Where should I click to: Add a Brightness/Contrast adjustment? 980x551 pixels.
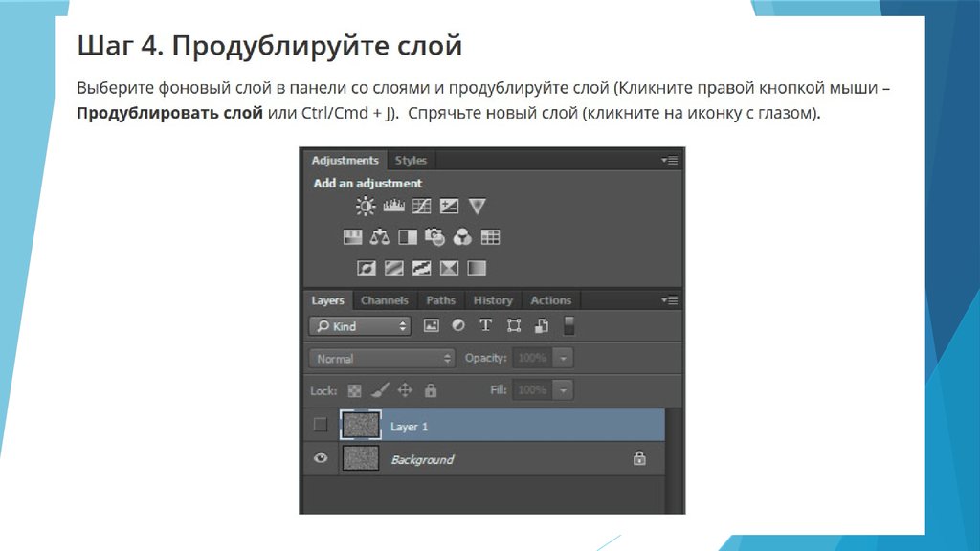pyautogui.click(x=366, y=206)
